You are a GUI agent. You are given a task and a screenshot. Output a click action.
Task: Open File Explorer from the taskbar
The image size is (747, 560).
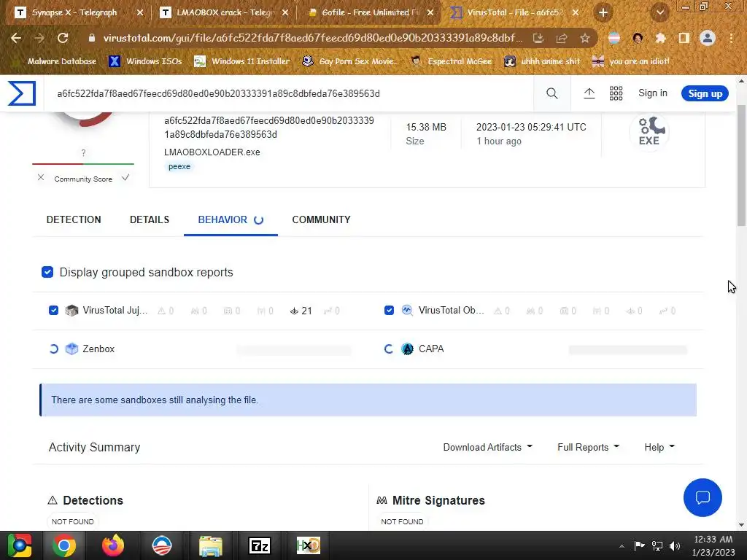[x=211, y=545]
